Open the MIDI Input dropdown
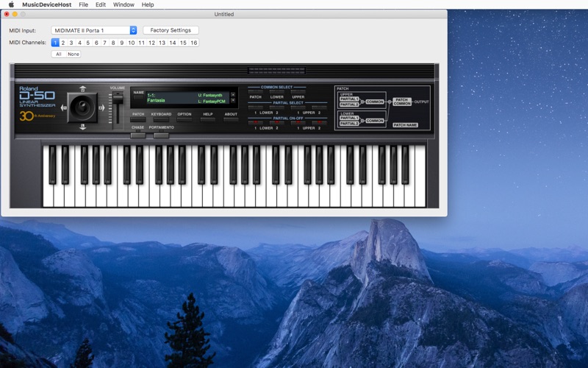The width and height of the screenshot is (588, 368). pos(94,30)
